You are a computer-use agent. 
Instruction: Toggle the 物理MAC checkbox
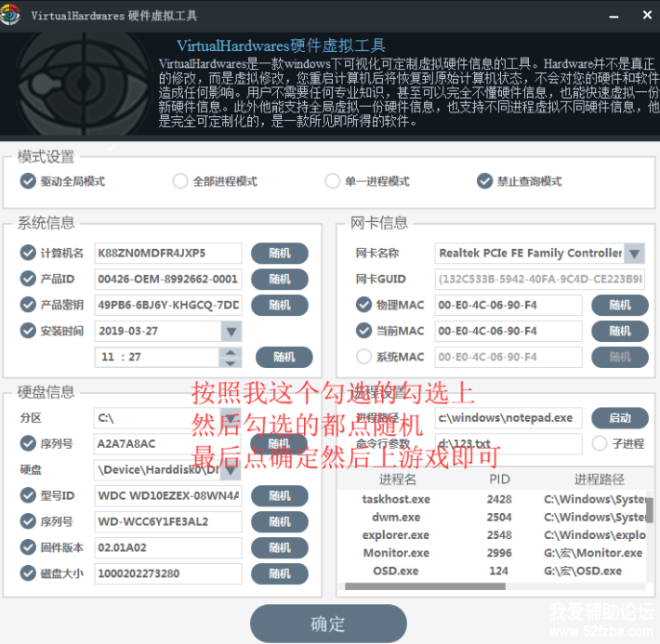[x=363, y=305]
